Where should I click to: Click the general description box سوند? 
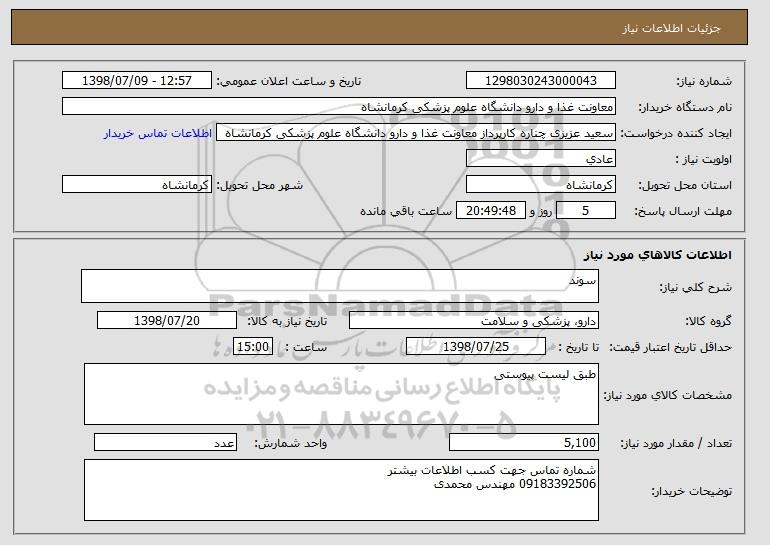(x=340, y=286)
